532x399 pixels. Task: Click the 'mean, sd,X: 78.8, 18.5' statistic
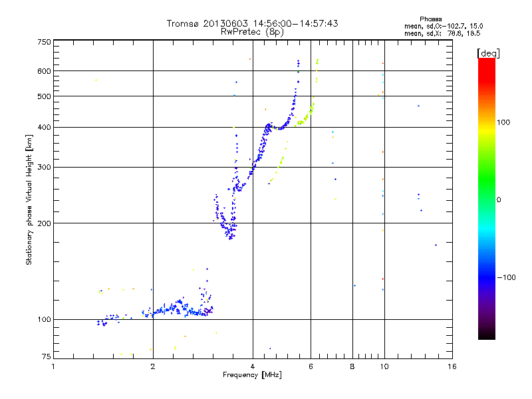point(442,33)
